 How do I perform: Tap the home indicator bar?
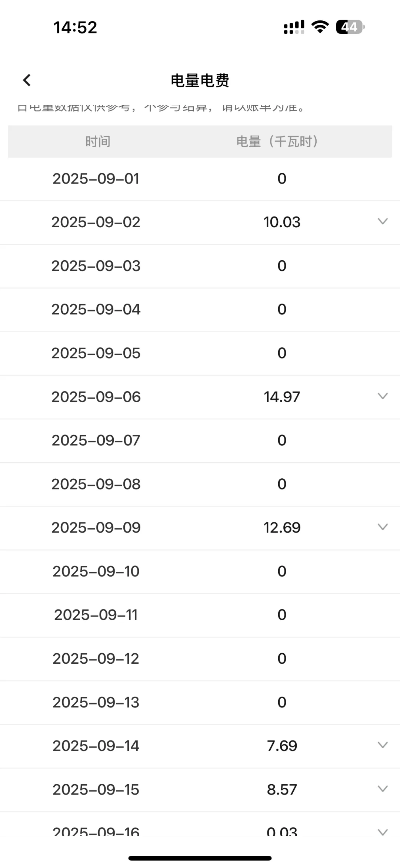point(200,858)
